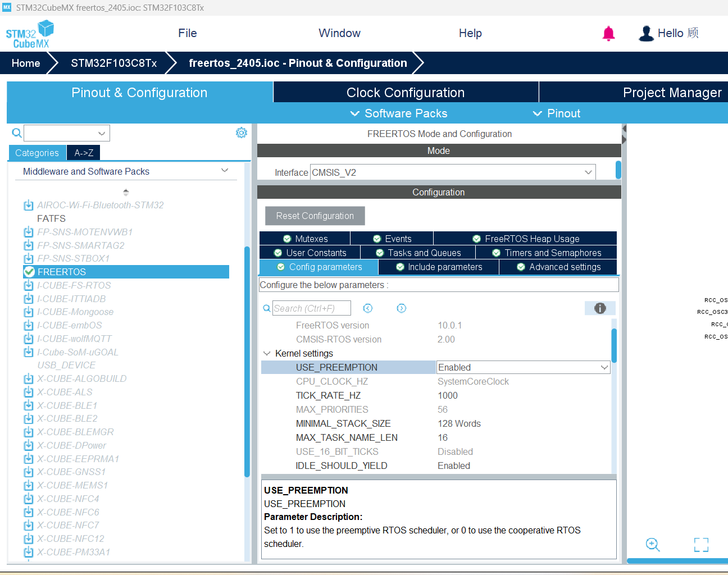Click download icon next to X-CUBE-DPower
728x575 pixels.
coord(29,445)
